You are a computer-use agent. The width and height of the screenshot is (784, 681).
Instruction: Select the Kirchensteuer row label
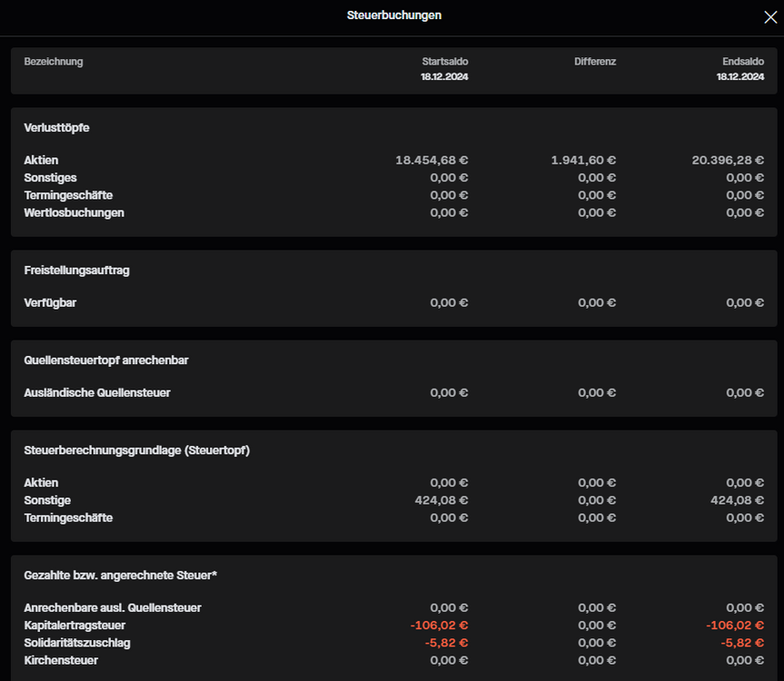click(x=61, y=660)
